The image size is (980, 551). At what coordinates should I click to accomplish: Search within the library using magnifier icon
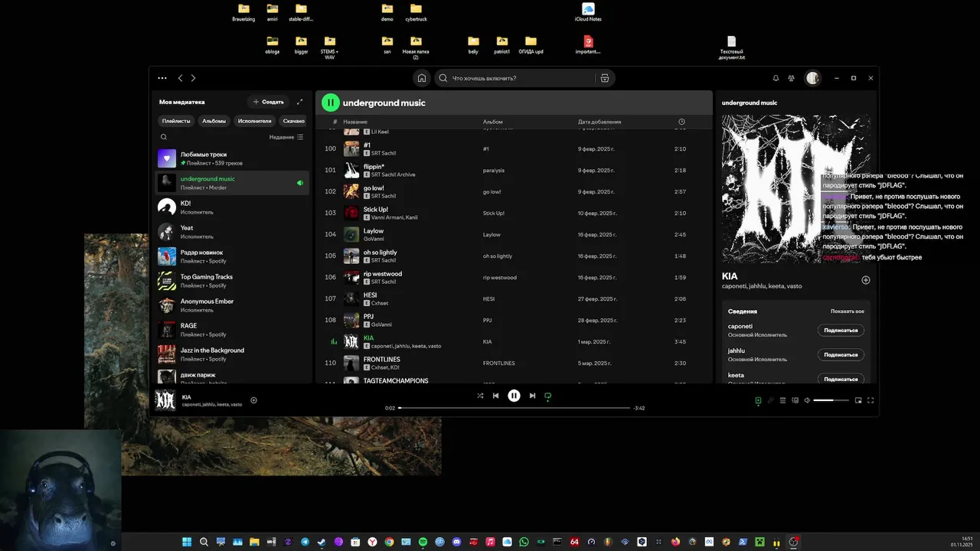164,137
